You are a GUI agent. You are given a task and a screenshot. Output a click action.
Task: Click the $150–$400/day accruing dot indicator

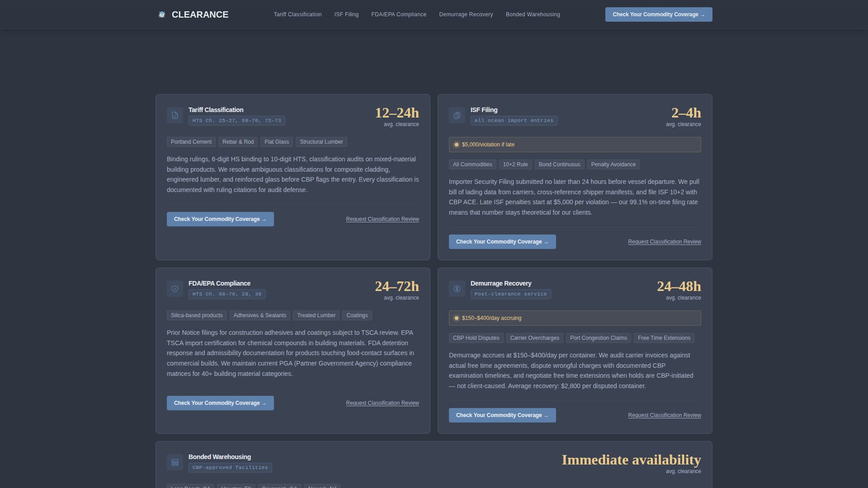click(x=457, y=318)
